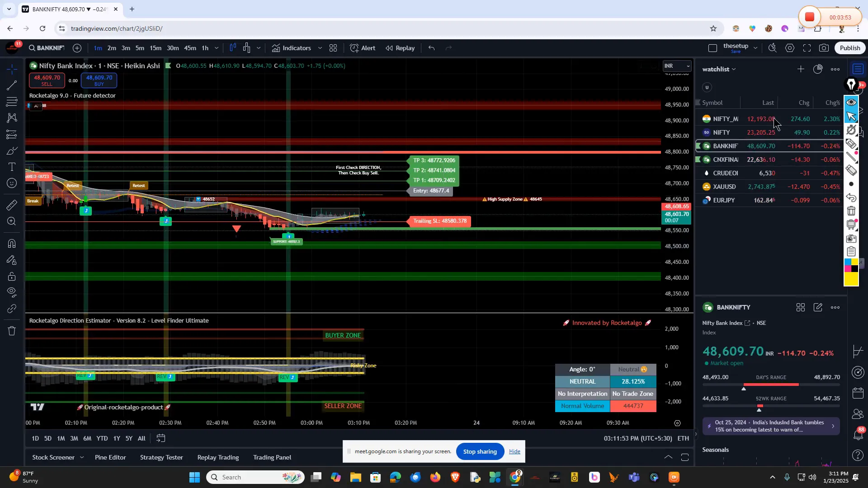Screen dimensions: 868x488
Task: Select the trend line drawing tool
Action: click(11, 85)
